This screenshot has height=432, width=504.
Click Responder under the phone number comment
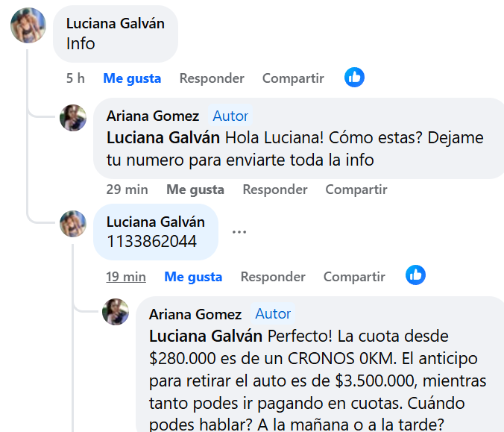coord(273,277)
